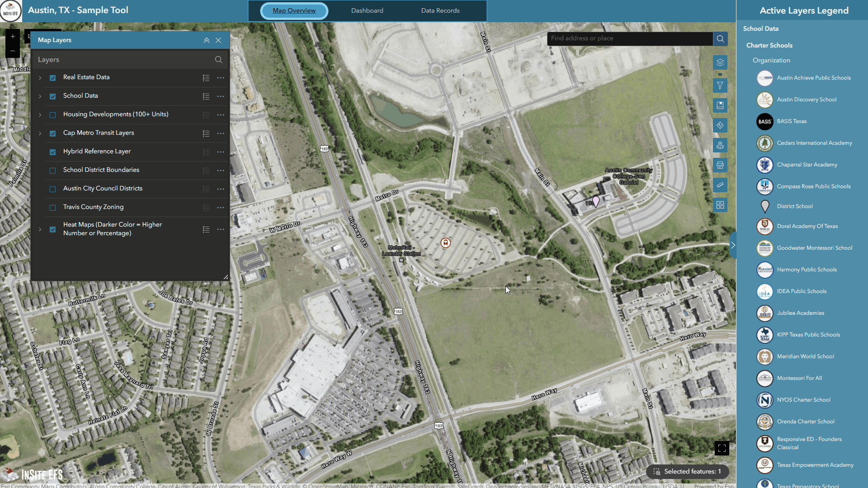Screen dimensions: 868x488
Task: Click the Find address or place field
Action: tap(630, 38)
